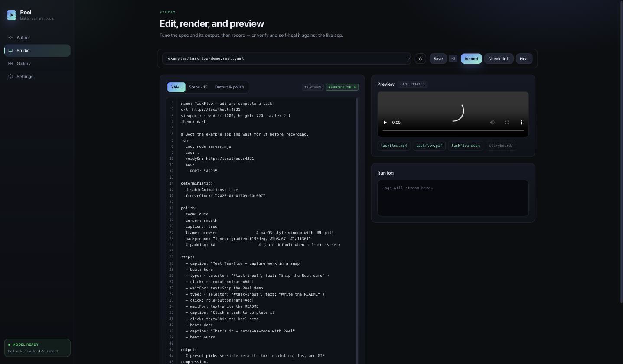Click the commented "# padding: 60" line
This screenshot has height=364, width=623.
click(x=200, y=245)
